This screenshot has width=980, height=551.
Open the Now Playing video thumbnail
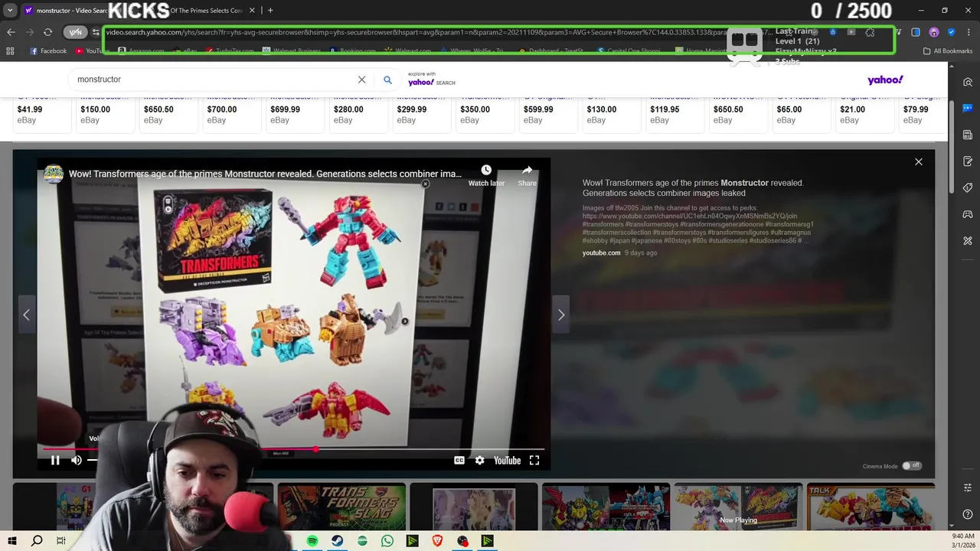(738, 506)
